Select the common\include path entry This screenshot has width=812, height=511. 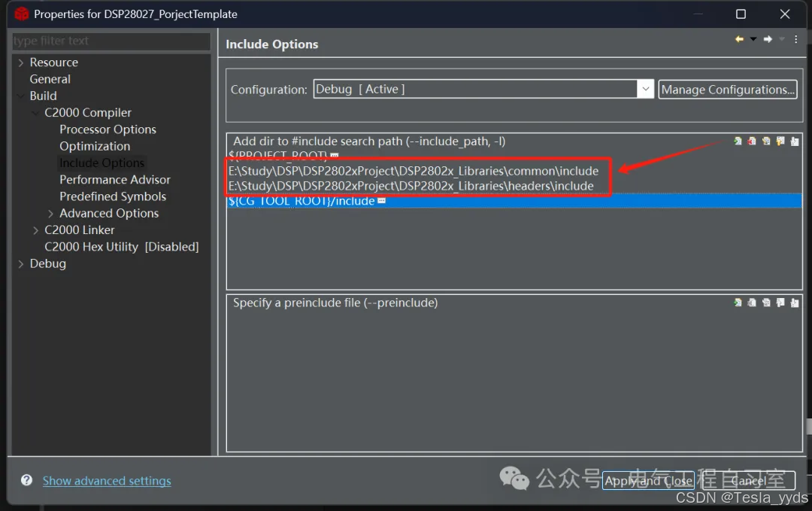click(414, 171)
